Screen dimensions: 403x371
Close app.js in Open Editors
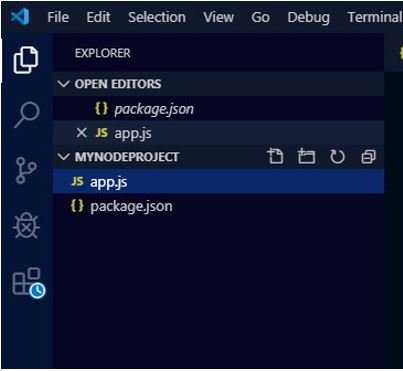click(81, 133)
